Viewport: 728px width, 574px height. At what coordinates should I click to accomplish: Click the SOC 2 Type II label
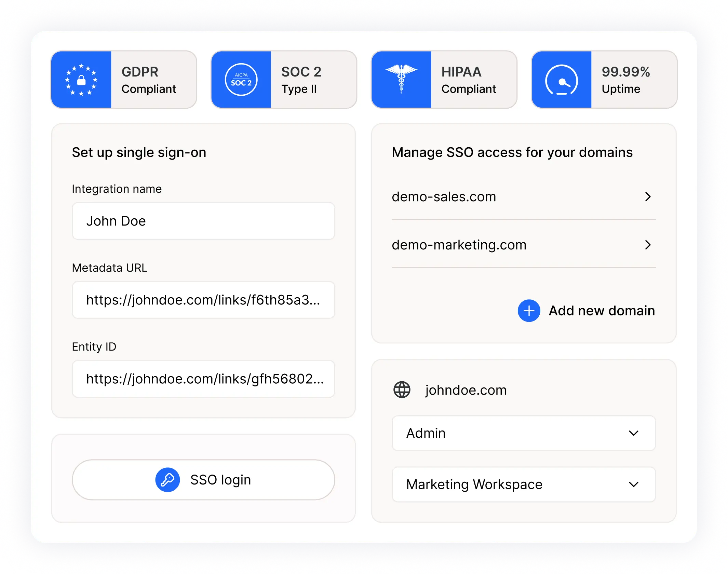pos(301,80)
